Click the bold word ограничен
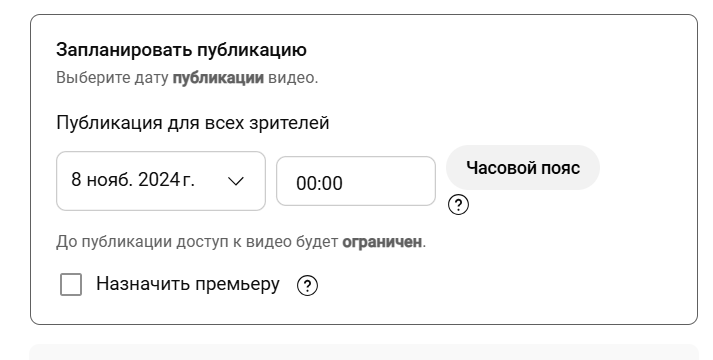 pos(382,242)
